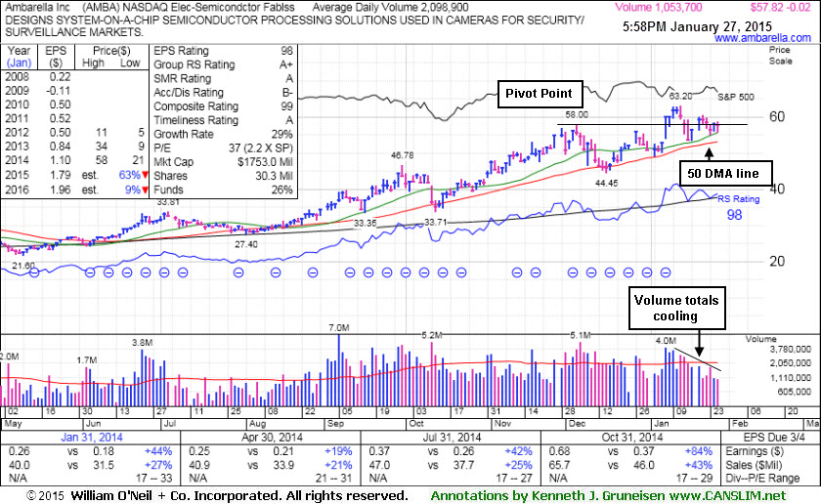Screen dimensions: 821x504
Task: Click the 9% EPS estimate for 2016
Action: [133, 189]
